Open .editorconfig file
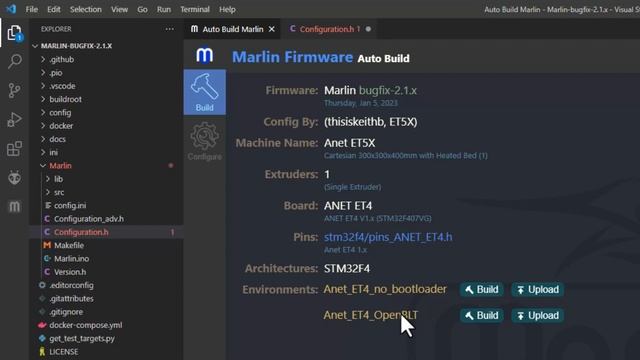The width and height of the screenshot is (640, 360). tap(71, 285)
